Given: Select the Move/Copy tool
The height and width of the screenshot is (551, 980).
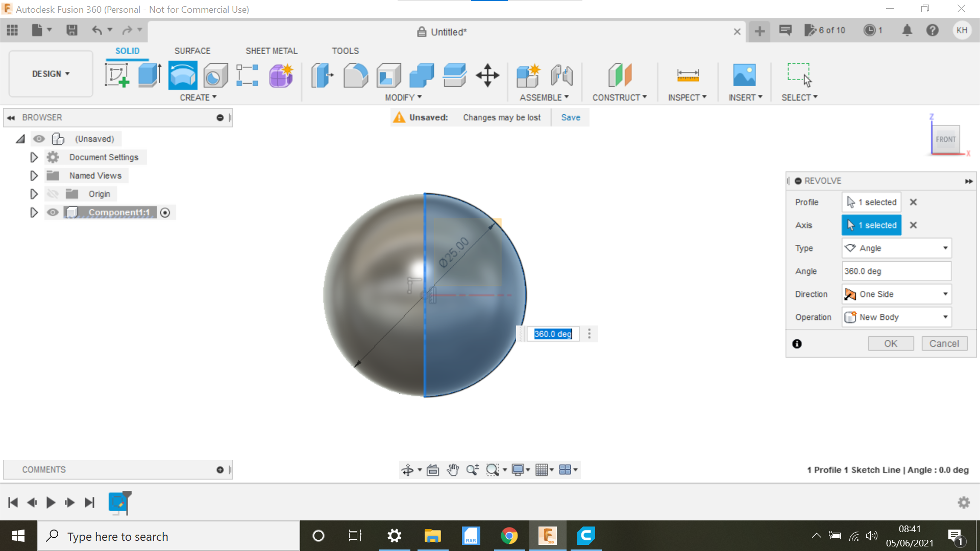Looking at the screenshot, I should point(487,75).
